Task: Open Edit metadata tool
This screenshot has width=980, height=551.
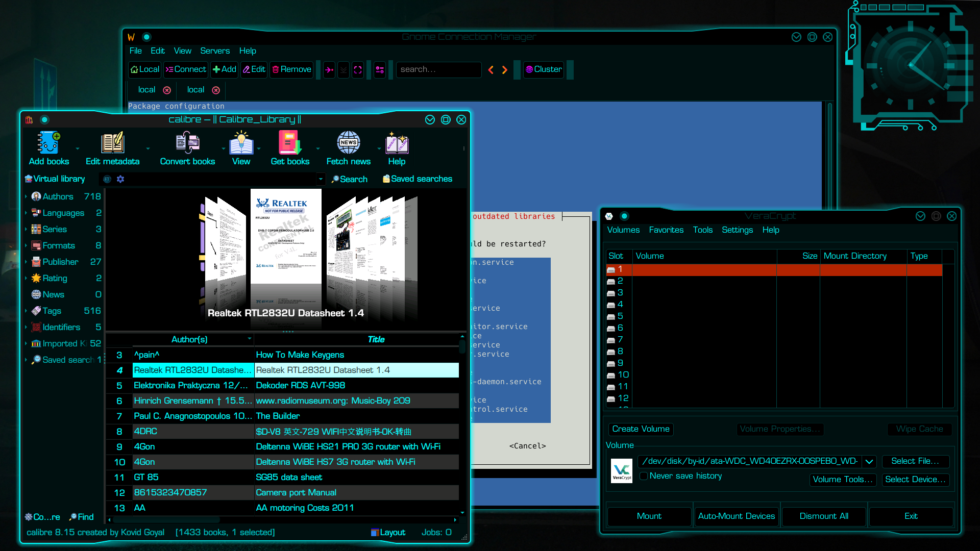Action: (112, 143)
